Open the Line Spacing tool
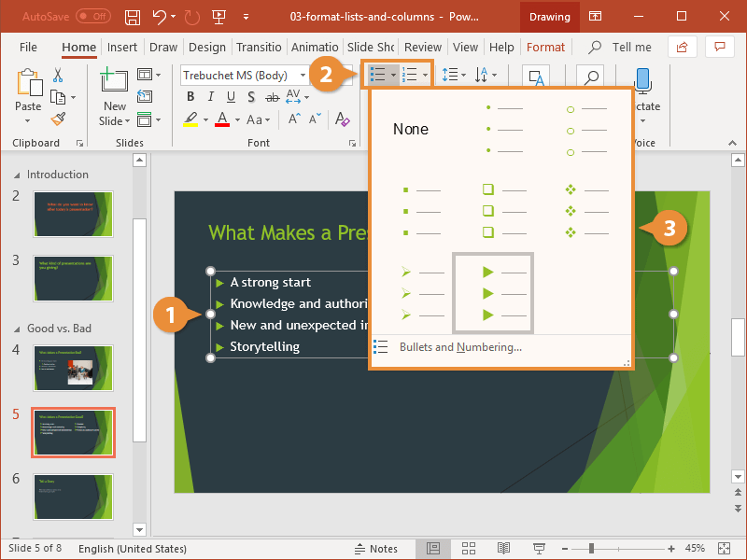The image size is (747, 560). point(452,75)
